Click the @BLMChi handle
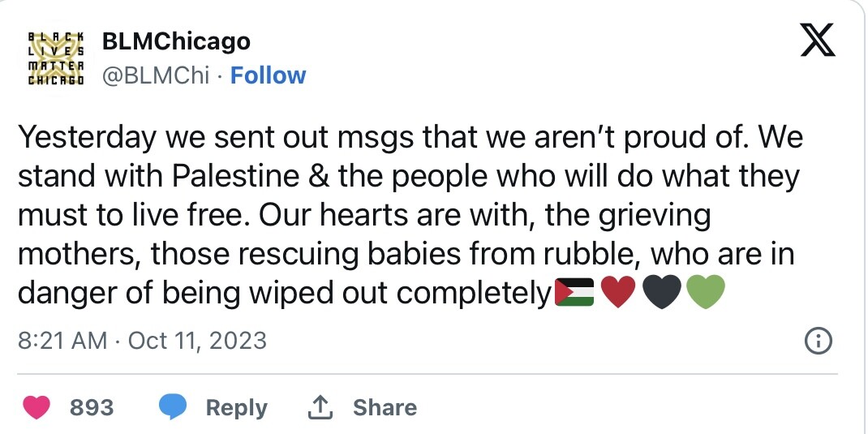868x434 pixels. pos(157,75)
